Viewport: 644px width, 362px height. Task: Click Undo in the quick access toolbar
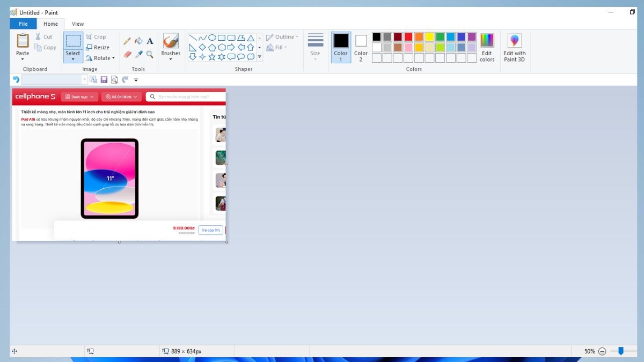pos(16,79)
